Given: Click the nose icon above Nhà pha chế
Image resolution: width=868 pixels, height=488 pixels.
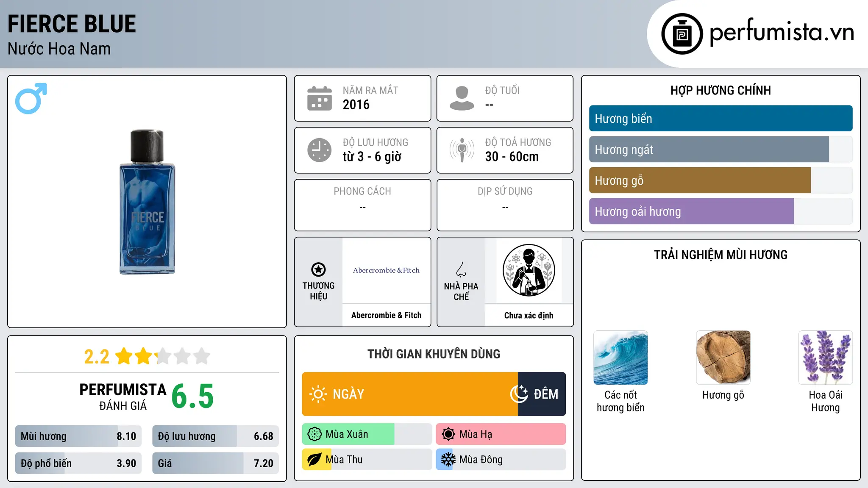Looking at the screenshot, I should 461,269.
